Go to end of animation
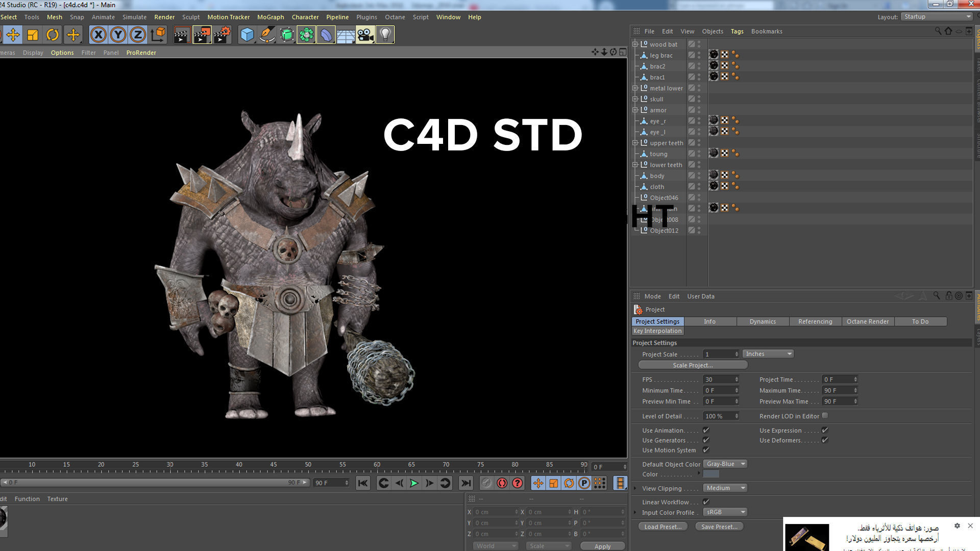The width and height of the screenshot is (980, 551). (465, 483)
